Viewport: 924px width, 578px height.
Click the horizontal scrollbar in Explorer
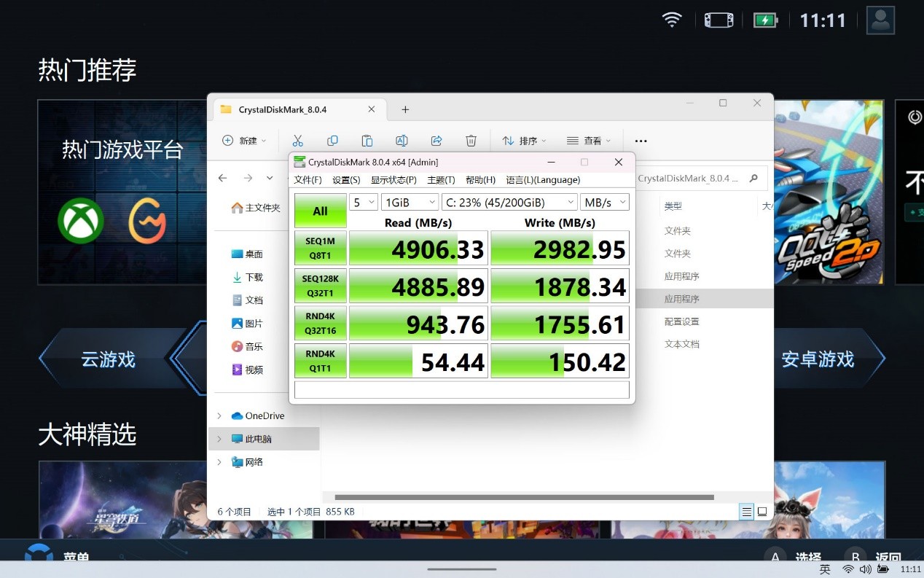pyautogui.click(x=524, y=497)
